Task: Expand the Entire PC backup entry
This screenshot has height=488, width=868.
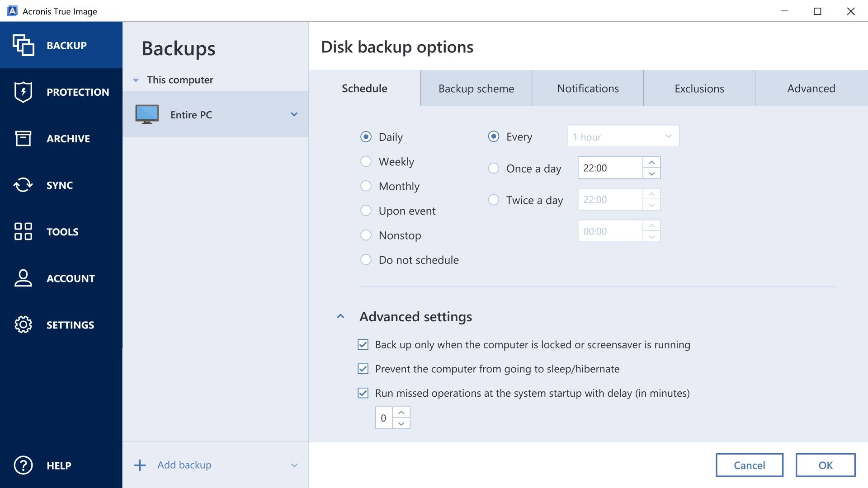Action: tap(294, 114)
